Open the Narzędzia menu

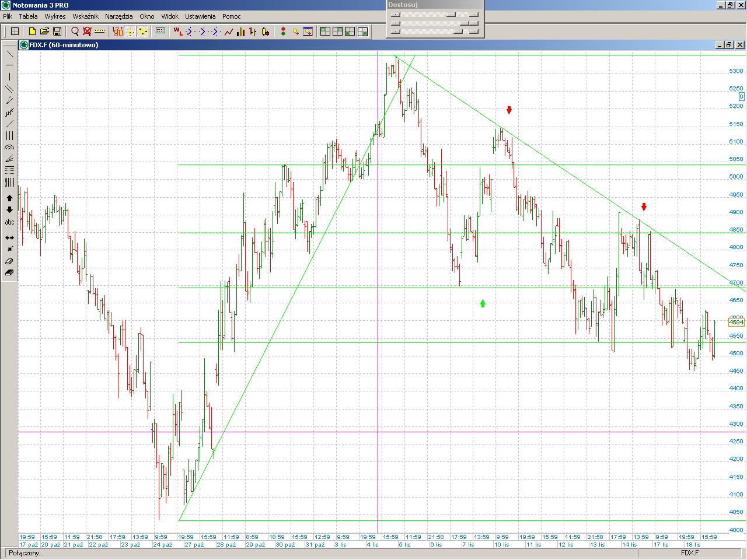click(x=118, y=16)
